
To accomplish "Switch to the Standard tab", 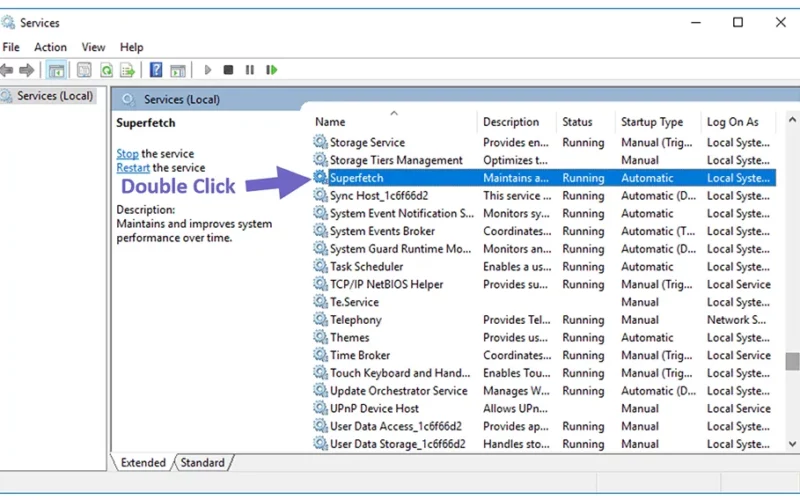I will point(203,462).
